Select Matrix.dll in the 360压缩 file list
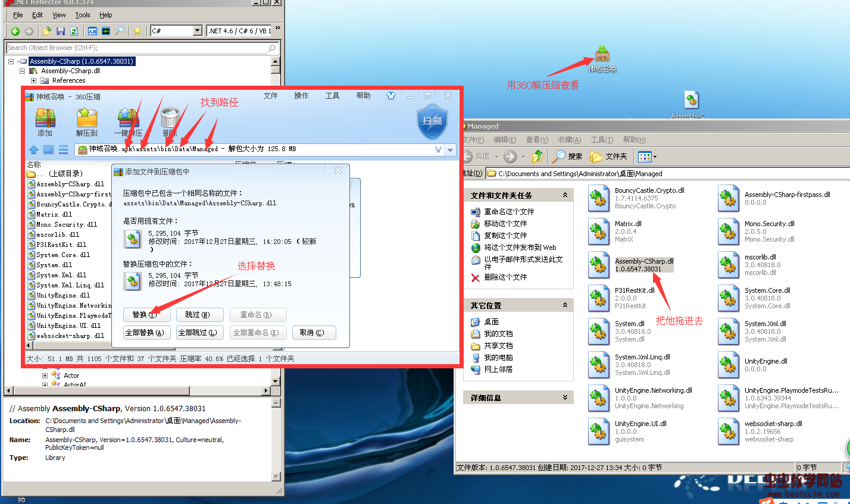 [x=54, y=214]
